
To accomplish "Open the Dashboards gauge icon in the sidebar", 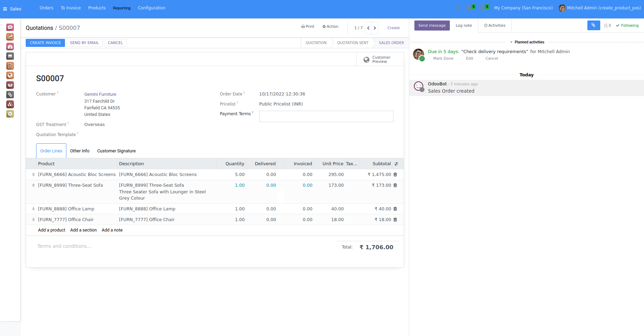I will click(10, 47).
